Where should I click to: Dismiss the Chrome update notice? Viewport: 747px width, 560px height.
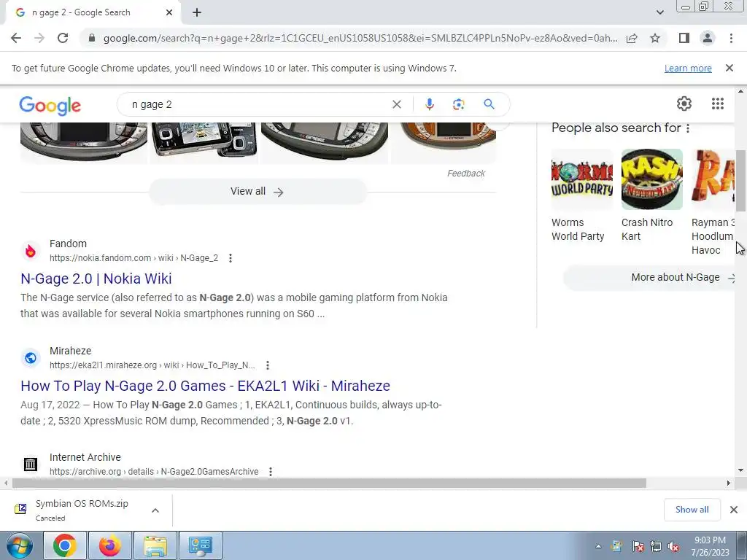pos(729,68)
